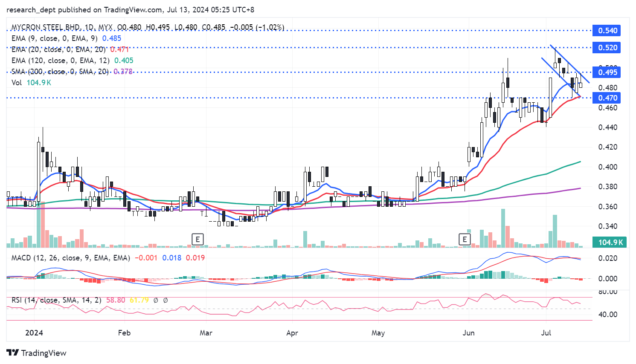636x364 pixels.
Task: Click the 0.495 price level label
Action: pos(607,72)
